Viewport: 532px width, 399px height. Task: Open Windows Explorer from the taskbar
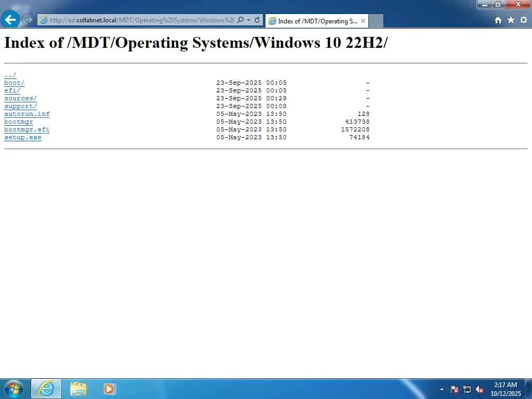[78, 389]
